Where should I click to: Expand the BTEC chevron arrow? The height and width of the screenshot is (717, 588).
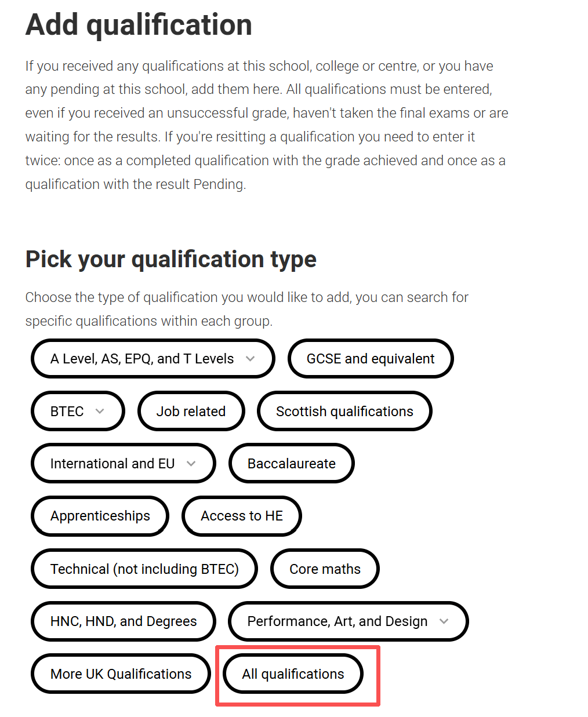tap(100, 411)
